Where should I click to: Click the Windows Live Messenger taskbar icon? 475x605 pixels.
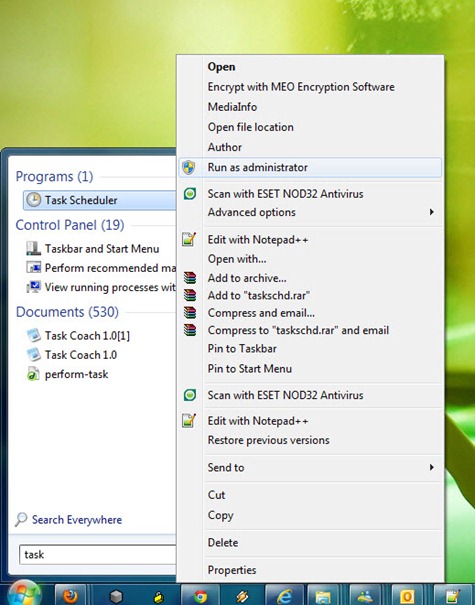pyautogui.click(x=365, y=596)
